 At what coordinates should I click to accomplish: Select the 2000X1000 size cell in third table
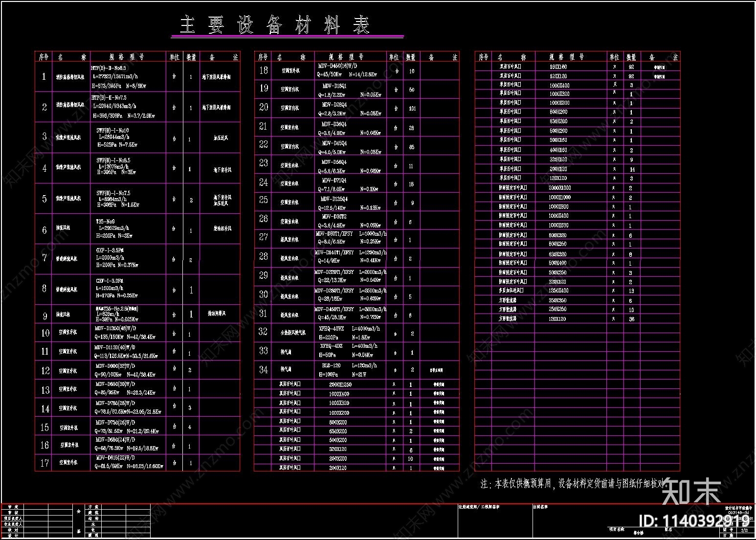pos(559,188)
